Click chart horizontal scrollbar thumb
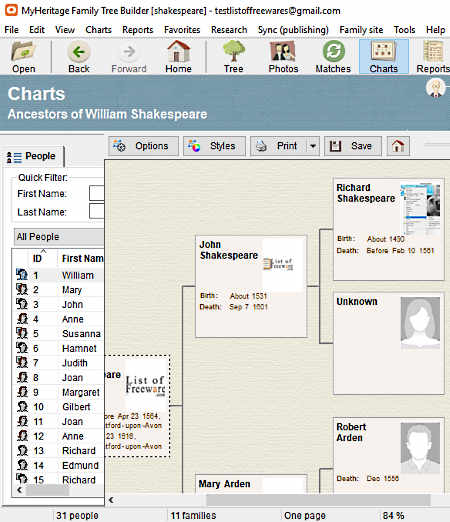The width and height of the screenshot is (450, 522). click(318, 500)
